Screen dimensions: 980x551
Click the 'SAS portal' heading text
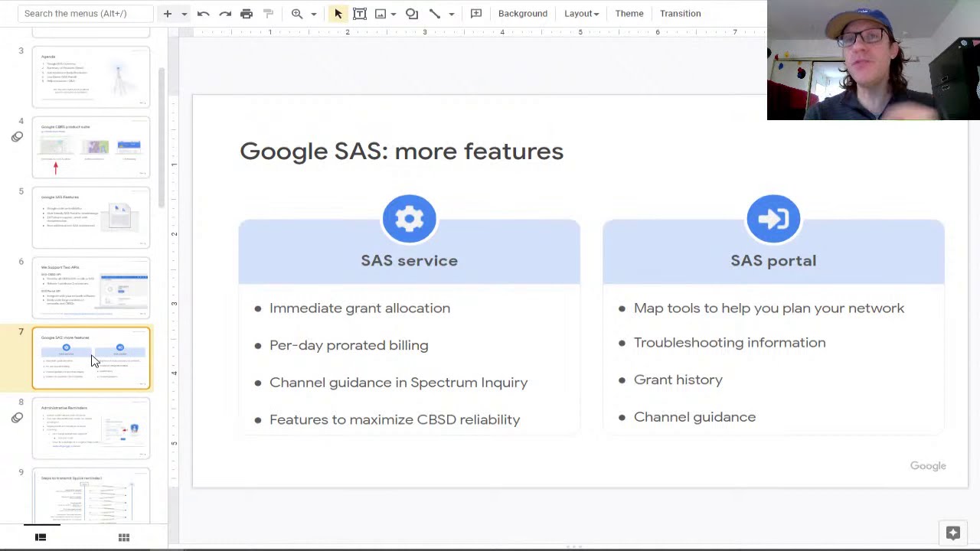click(x=773, y=261)
